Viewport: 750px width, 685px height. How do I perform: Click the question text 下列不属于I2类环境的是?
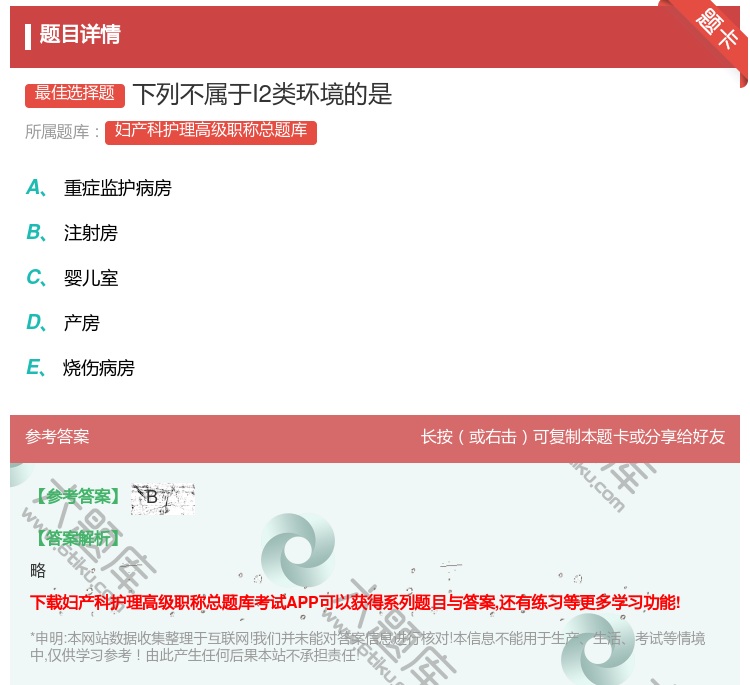[x=263, y=94]
